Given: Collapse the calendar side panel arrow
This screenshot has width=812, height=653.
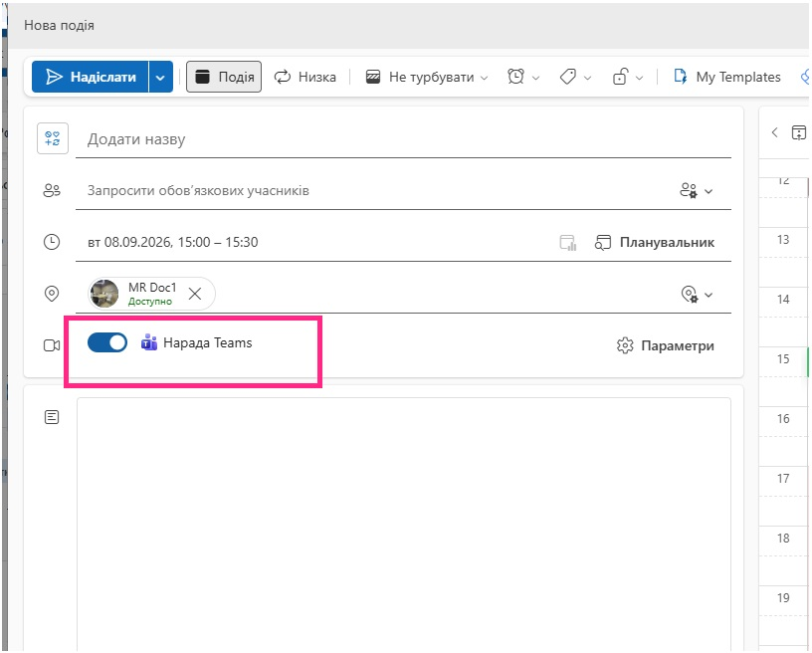Looking at the screenshot, I should (775, 132).
